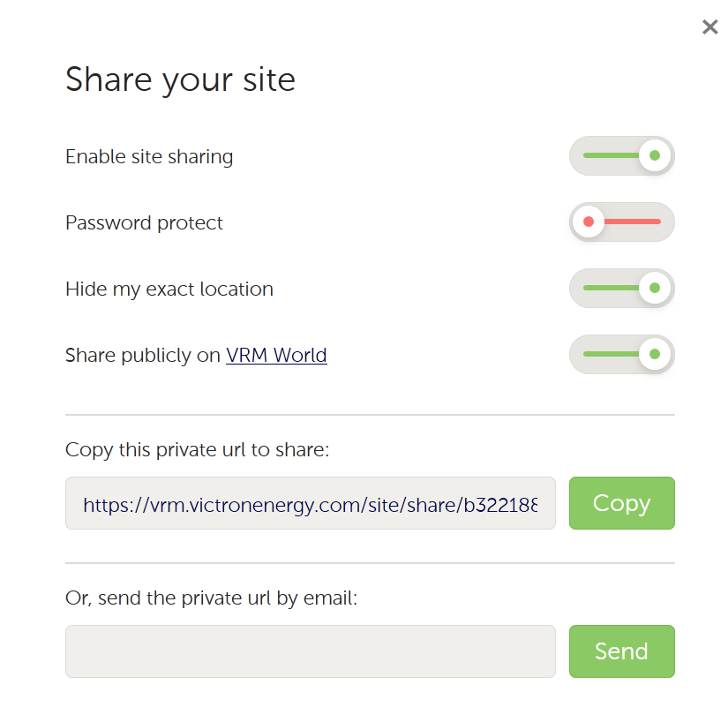728x707 pixels.
Task: Click the divider above the private url section
Action: pos(370,415)
